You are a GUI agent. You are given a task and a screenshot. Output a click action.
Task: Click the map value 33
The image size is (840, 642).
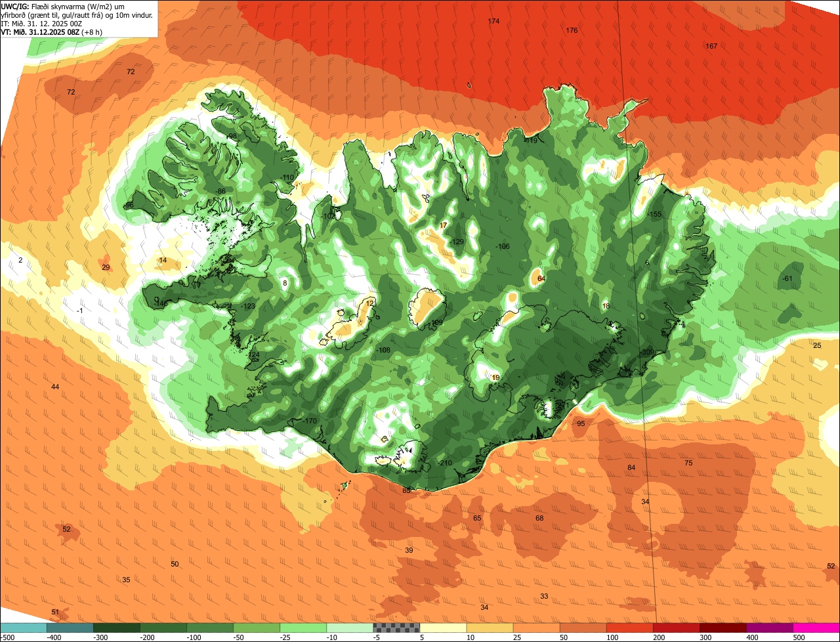point(544,596)
